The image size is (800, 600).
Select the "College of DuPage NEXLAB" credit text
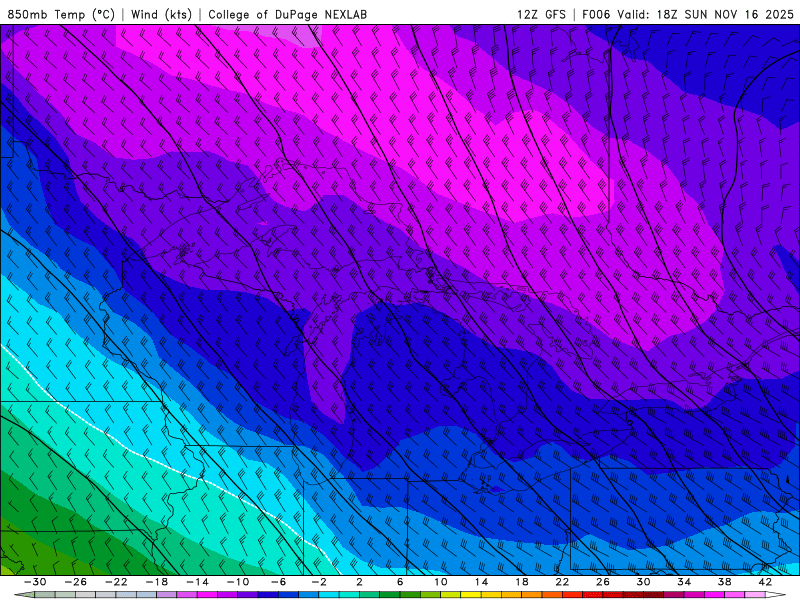(x=287, y=14)
